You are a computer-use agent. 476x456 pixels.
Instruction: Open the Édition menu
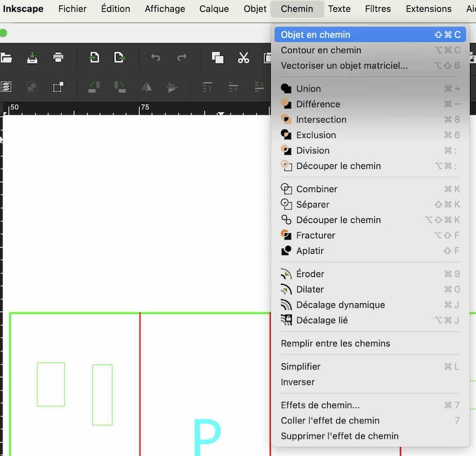click(115, 9)
